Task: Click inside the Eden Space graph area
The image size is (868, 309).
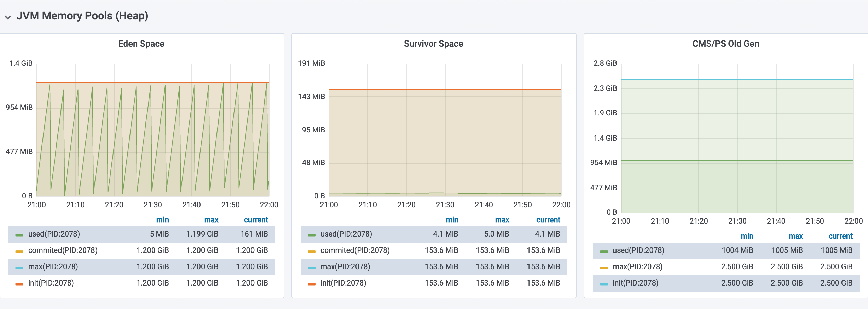Action: (153, 136)
